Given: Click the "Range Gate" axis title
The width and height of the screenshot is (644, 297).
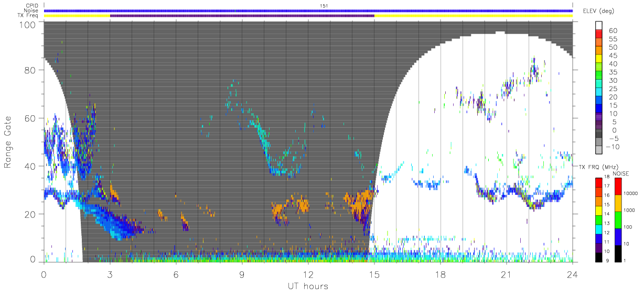Looking at the screenshot, I should (x=8, y=142).
